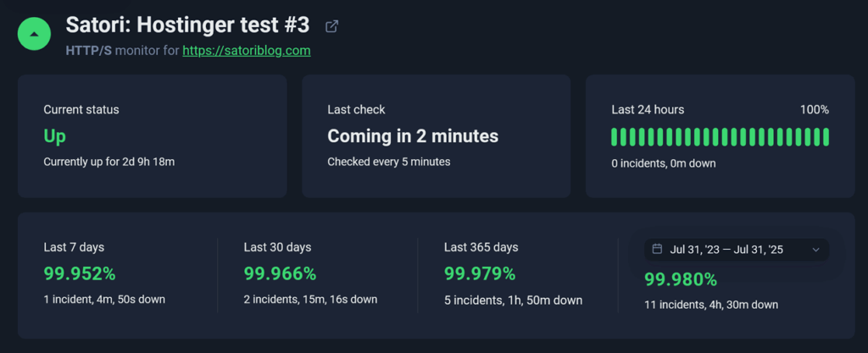Click the "99.979%" last 365 days value
This screenshot has width=868, height=353.
(480, 273)
